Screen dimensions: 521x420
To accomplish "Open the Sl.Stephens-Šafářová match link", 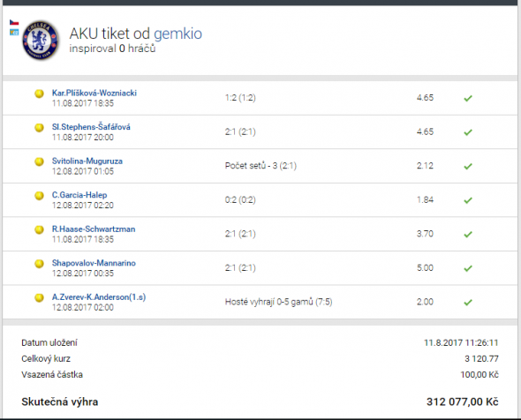I will pos(91,127).
